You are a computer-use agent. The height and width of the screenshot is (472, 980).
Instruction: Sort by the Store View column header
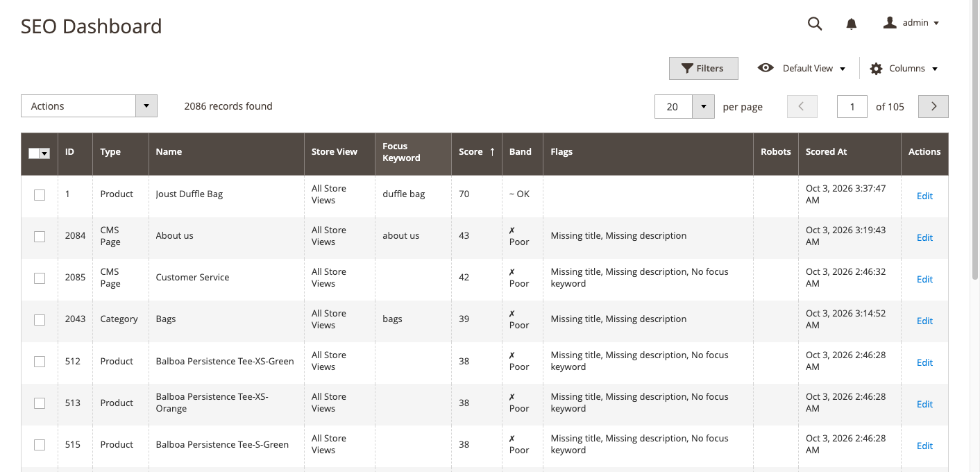pyautogui.click(x=339, y=153)
